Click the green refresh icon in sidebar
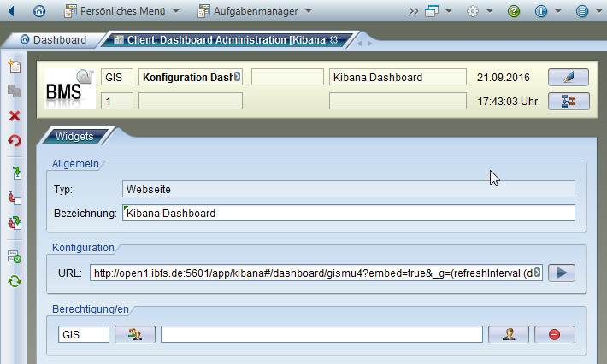 click(x=14, y=281)
